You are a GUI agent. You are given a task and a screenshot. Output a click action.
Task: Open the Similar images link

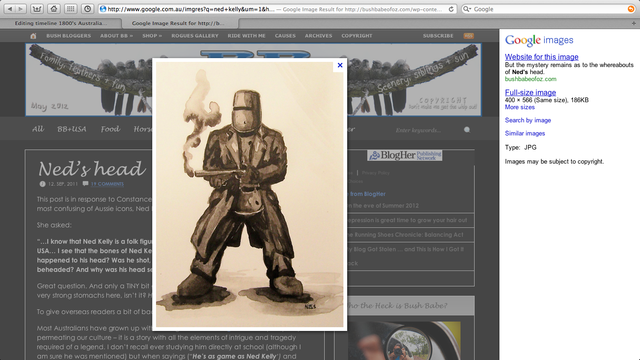coord(525,133)
